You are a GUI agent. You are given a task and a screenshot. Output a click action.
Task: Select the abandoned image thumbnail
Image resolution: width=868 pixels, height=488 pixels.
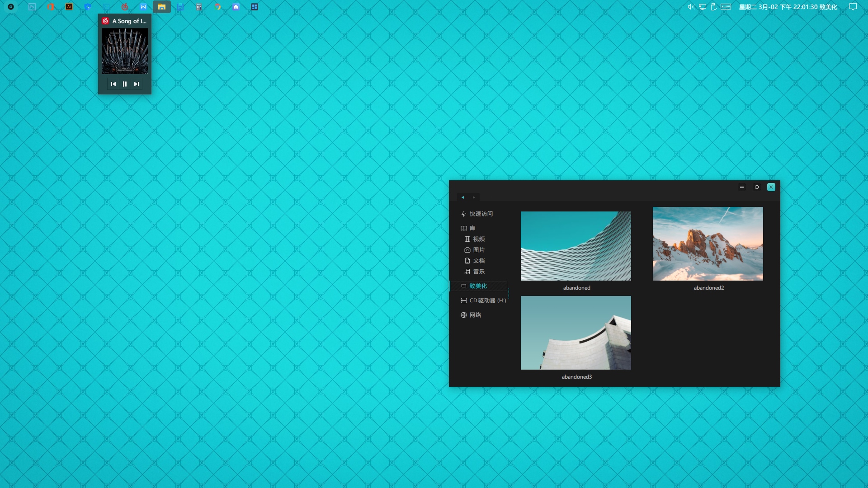coord(576,246)
